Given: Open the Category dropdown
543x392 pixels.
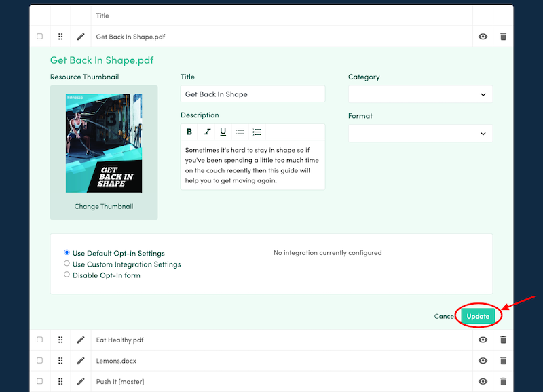Looking at the screenshot, I should click(420, 94).
